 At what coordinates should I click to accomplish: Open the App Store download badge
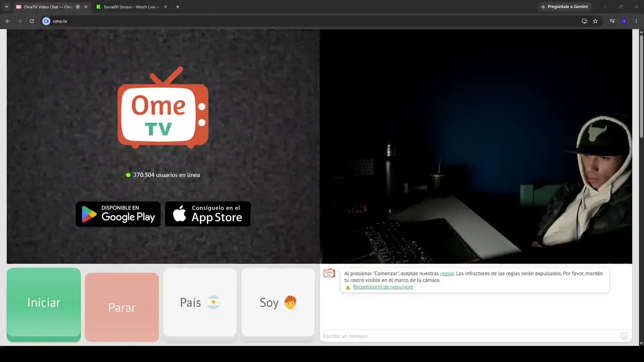(x=208, y=214)
